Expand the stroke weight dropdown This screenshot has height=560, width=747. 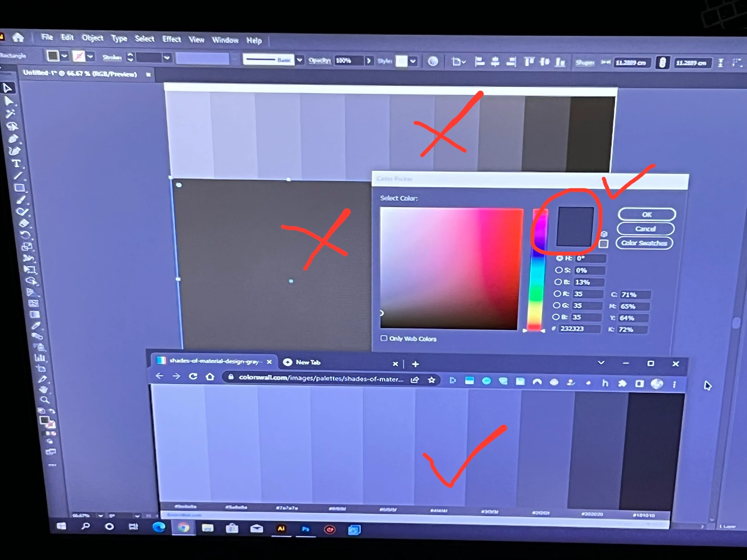pyautogui.click(x=167, y=58)
